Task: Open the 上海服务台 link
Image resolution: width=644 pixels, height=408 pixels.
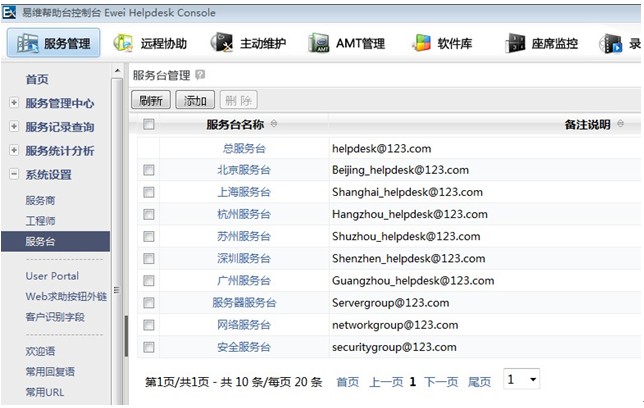Action: click(244, 192)
